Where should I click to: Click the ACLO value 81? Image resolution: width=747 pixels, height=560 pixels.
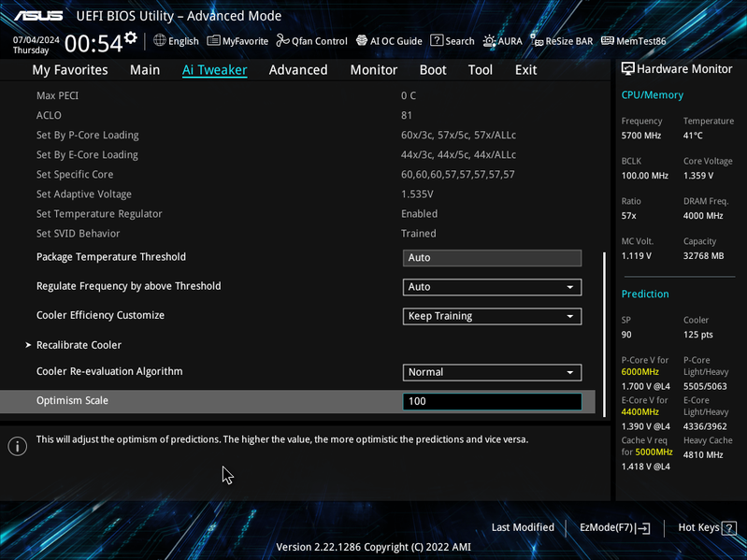point(407,115)
